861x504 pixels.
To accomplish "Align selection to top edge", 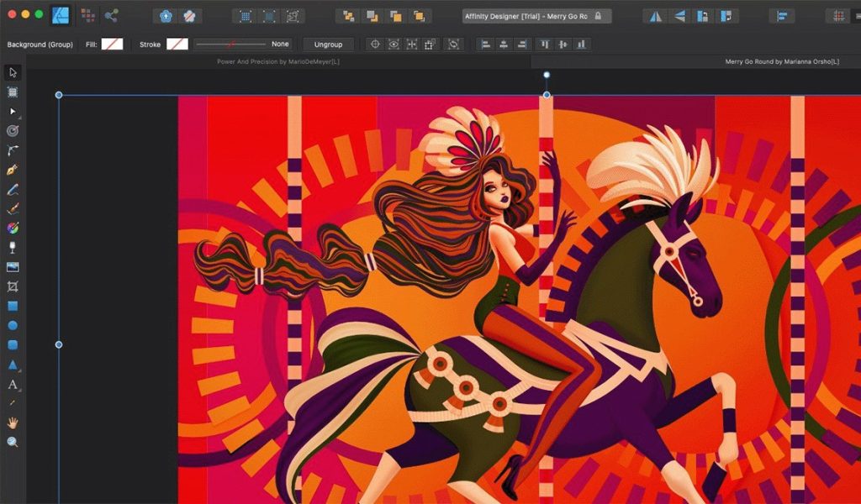I will pyautogui.click(x=545, y=45).
